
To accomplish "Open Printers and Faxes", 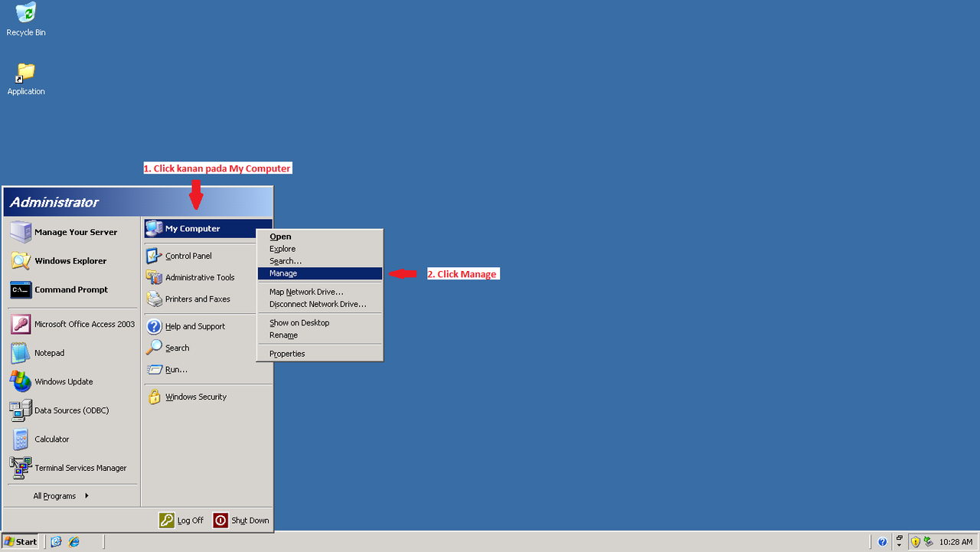I will point(200,299).
